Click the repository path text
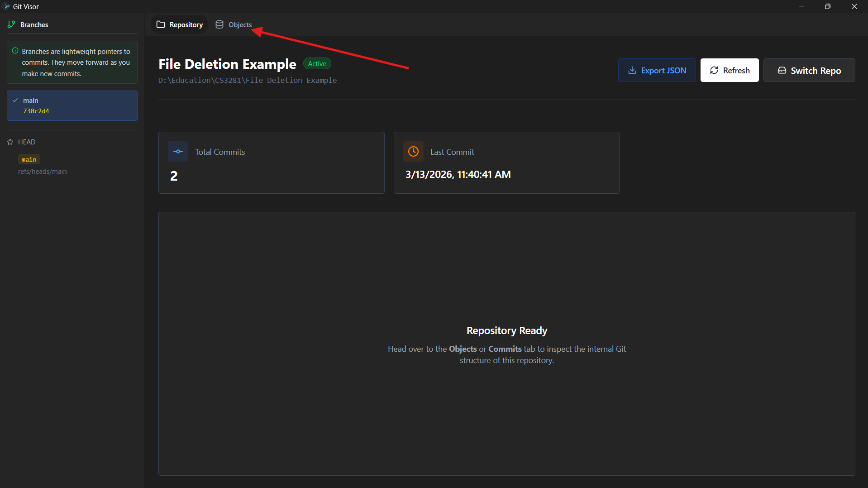The image size is (868, 488). (248, 80)
